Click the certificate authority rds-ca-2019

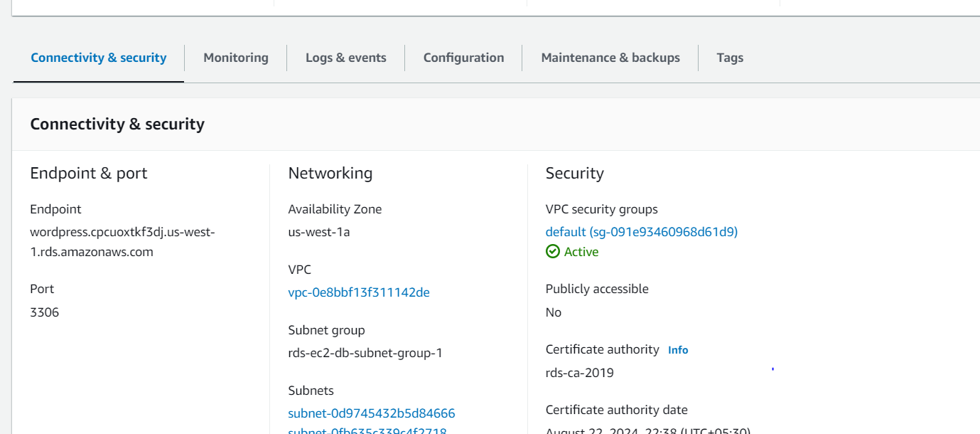(580, 373)
